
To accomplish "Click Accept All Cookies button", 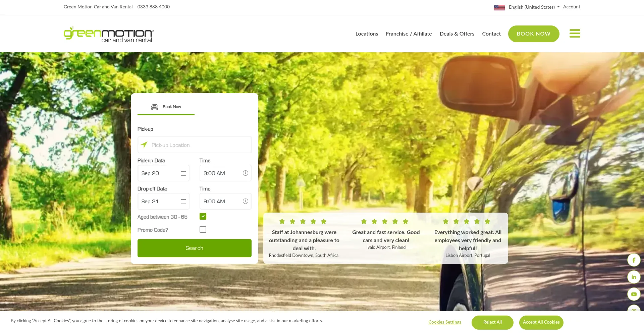I will tap(541, 322).
